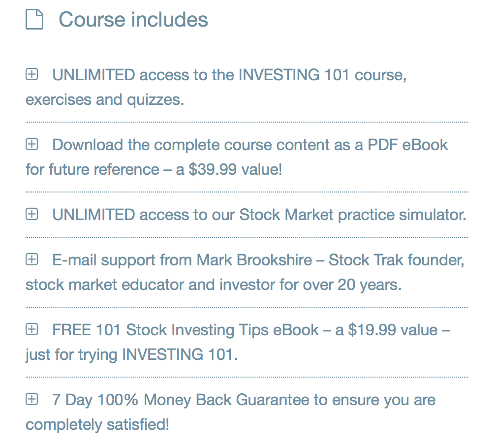Select stock market educator and investor line

pos(214,285)
